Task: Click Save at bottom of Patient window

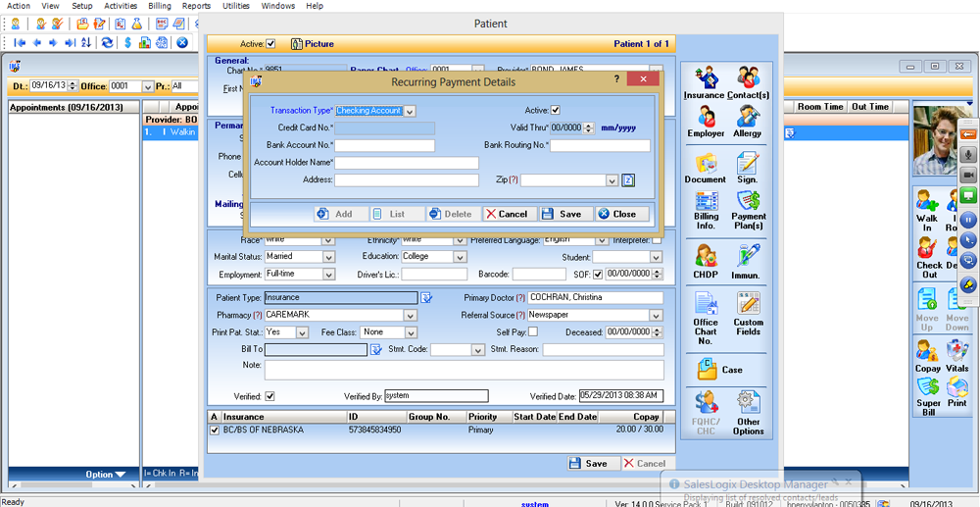Action: [x=593, y=463]
